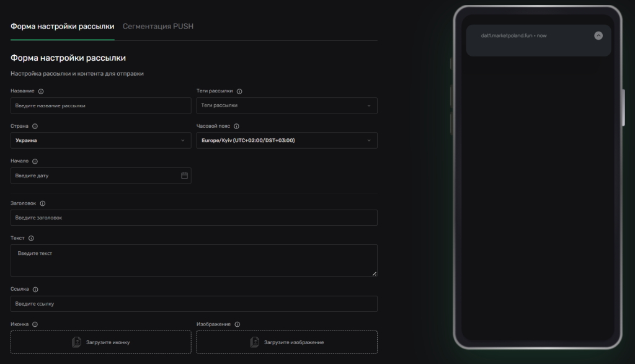Viewport: 635px width, 364px height.
Task: Focus the Введите название рассылки field
Action: pos(100,105)
